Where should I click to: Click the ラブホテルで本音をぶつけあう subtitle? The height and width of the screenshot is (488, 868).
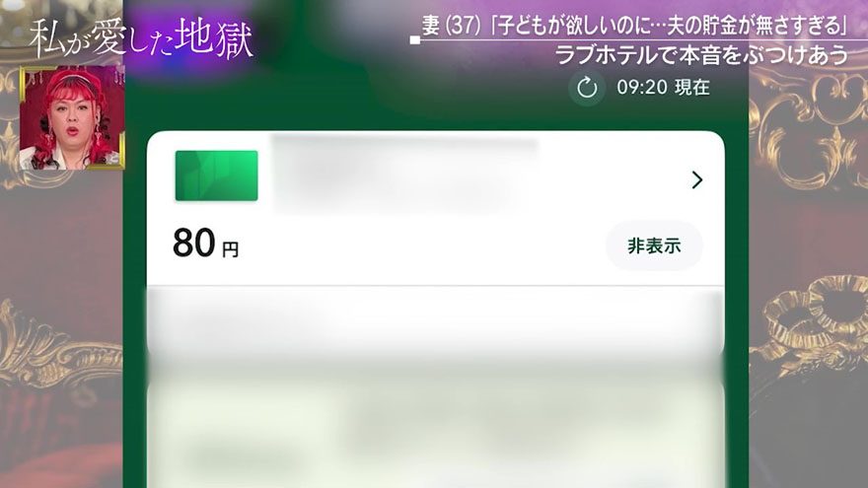pos(701,55)
